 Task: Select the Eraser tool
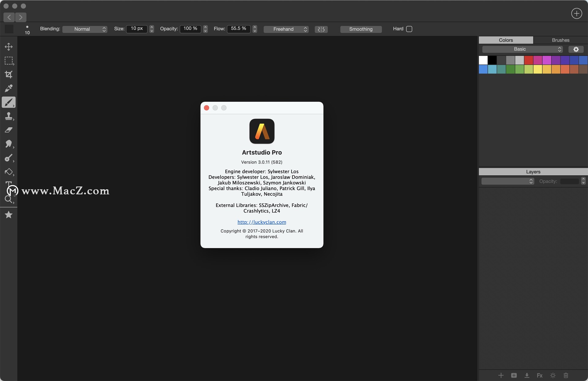pyautogui.click(x=9, y=130)
